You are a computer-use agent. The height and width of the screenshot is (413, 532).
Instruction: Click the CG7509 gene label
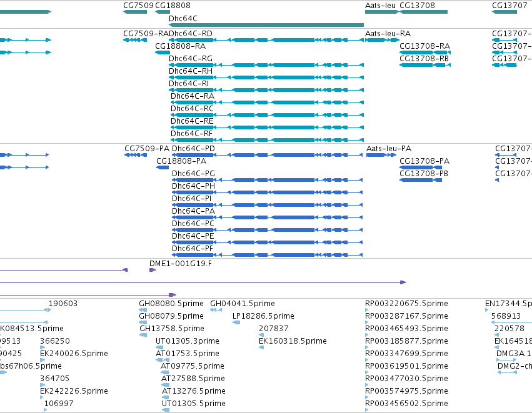coord(138,6)
